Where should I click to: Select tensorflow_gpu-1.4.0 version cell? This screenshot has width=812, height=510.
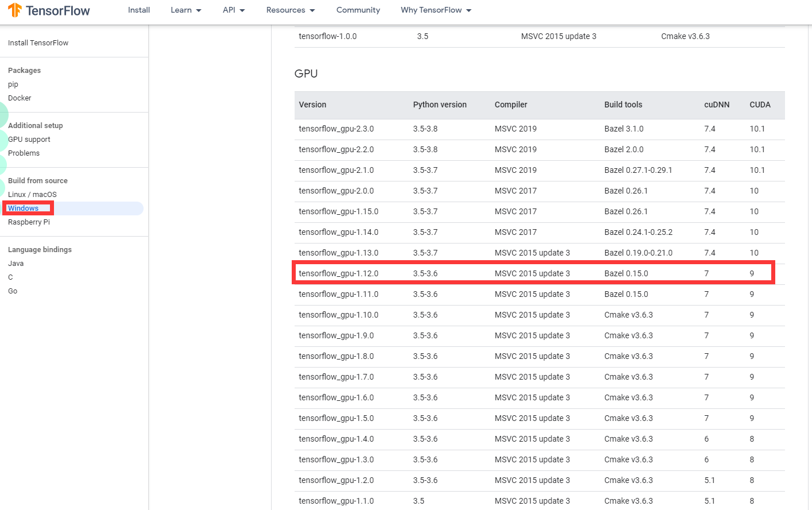(337, 439)
